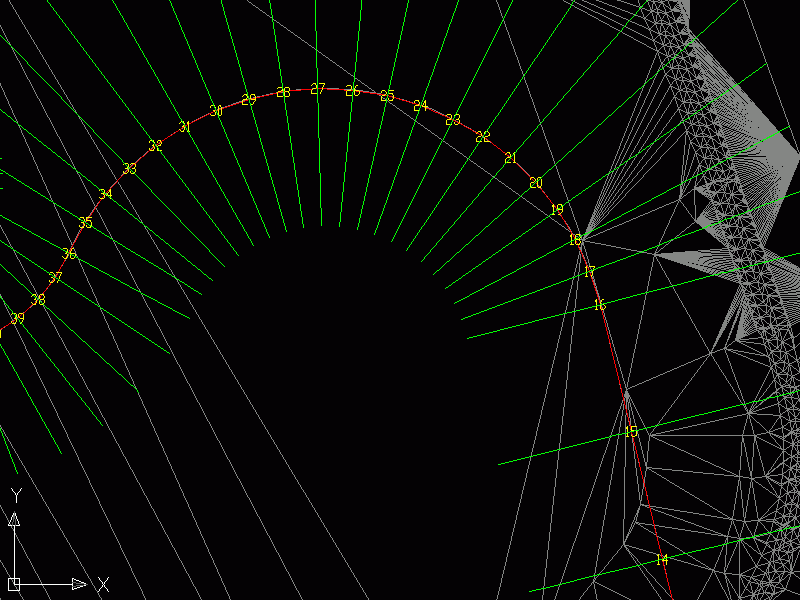The width and height of the screenshot is (800, 600).
Task: Pick station label 19
Action: point(557,209)
